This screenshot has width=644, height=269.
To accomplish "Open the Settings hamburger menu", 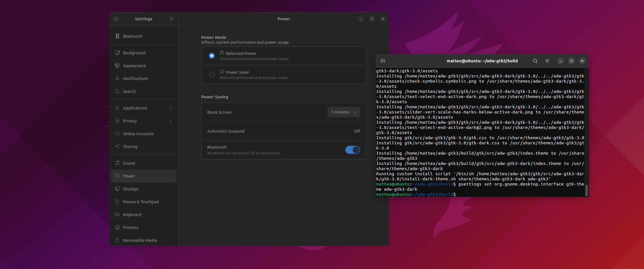I will click(172, 19).
